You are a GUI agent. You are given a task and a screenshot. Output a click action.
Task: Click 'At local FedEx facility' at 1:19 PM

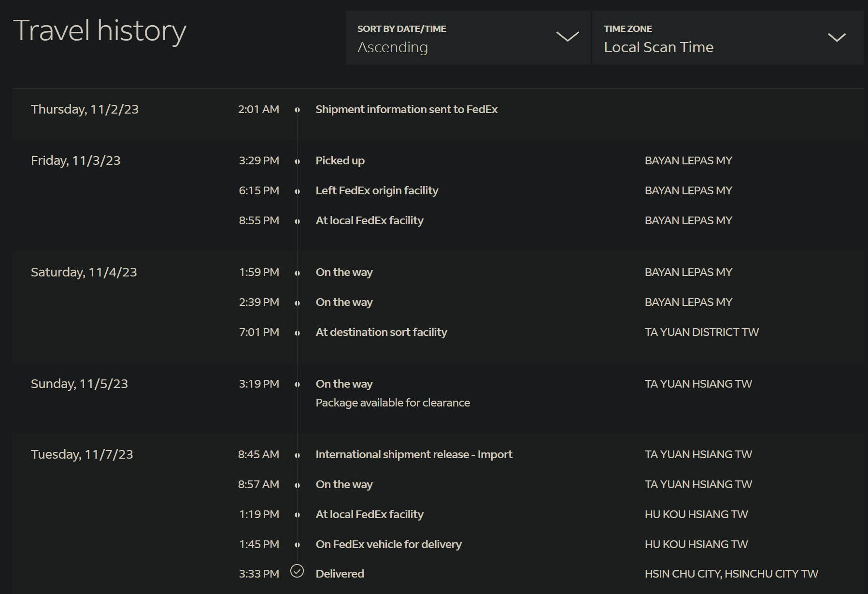(370, 515)
